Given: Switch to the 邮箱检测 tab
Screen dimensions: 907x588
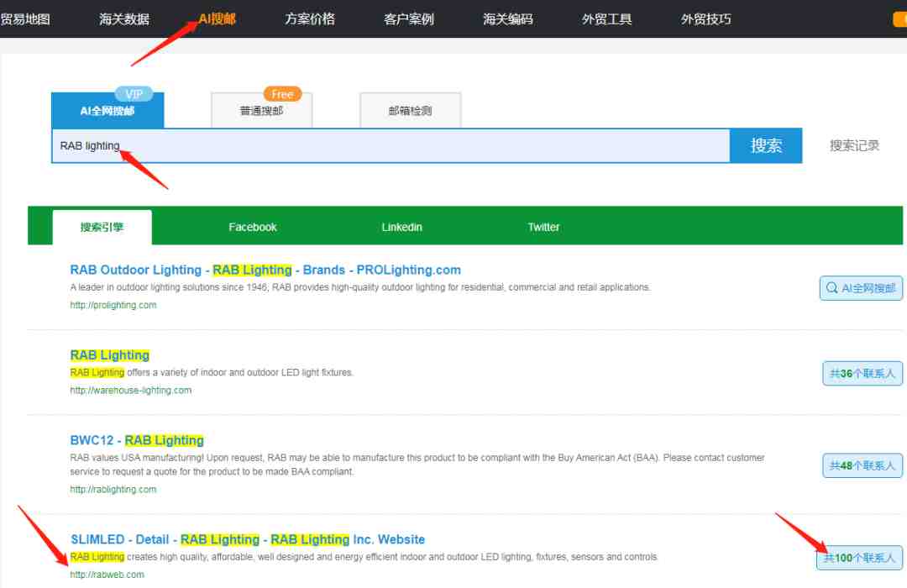Looking at the screenshot, I should pos(410,111).
